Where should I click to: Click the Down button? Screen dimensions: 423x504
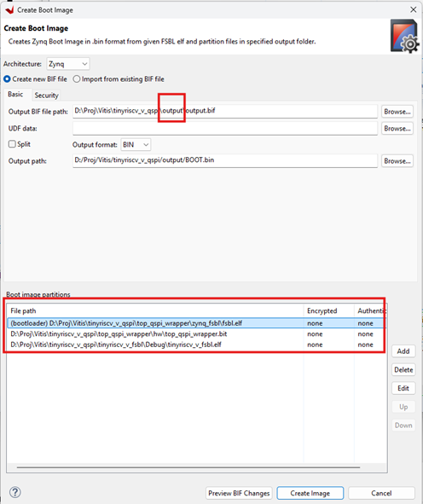(x=403, y=426)
